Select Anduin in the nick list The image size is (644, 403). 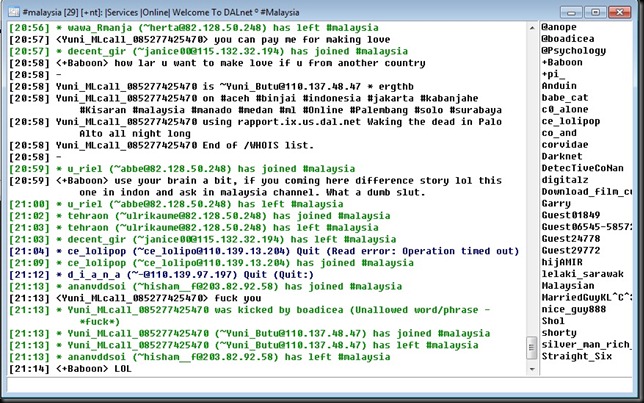[559, 86]
